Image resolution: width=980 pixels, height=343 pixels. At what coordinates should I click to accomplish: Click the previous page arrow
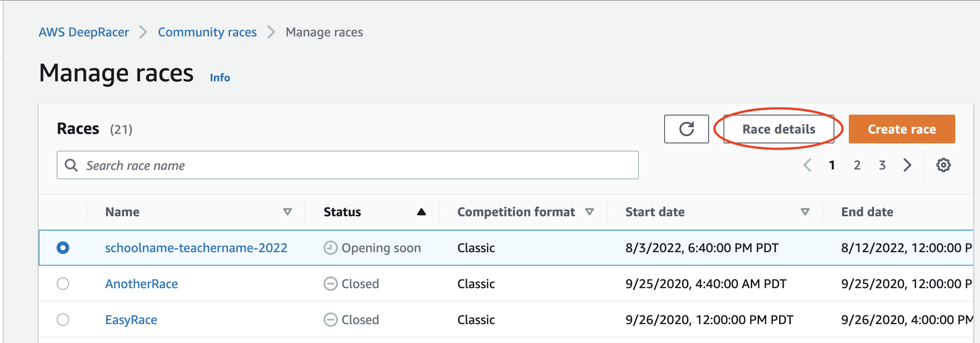(807, 165)
